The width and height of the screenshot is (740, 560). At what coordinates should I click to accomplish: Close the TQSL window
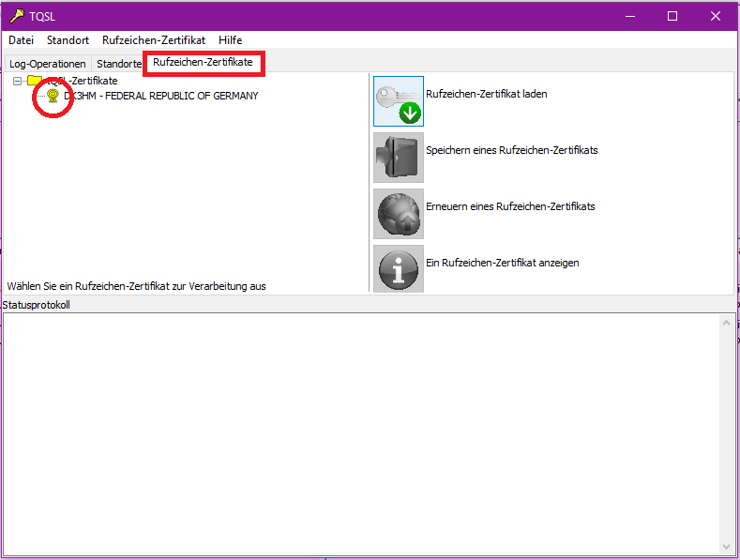coord(716,16)
